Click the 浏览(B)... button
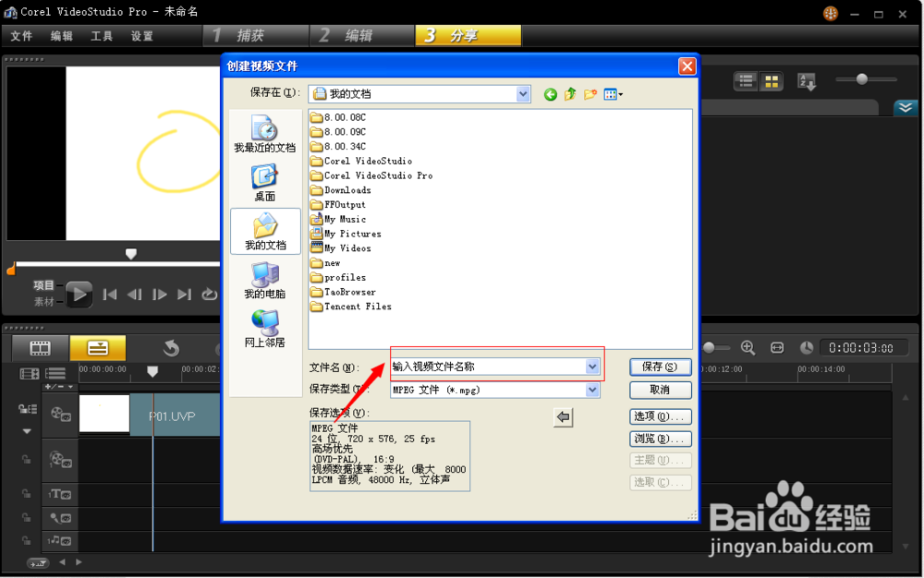 660,440
